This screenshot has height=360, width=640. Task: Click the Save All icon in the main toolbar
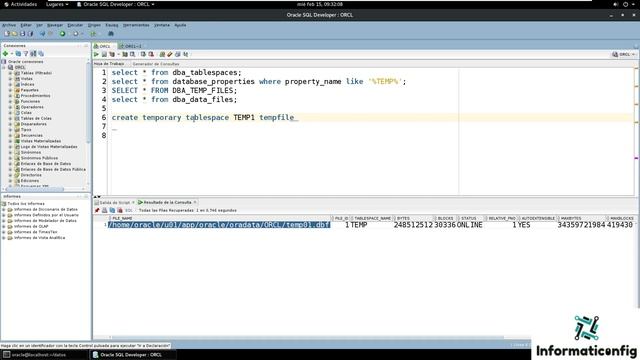[30, 34]
